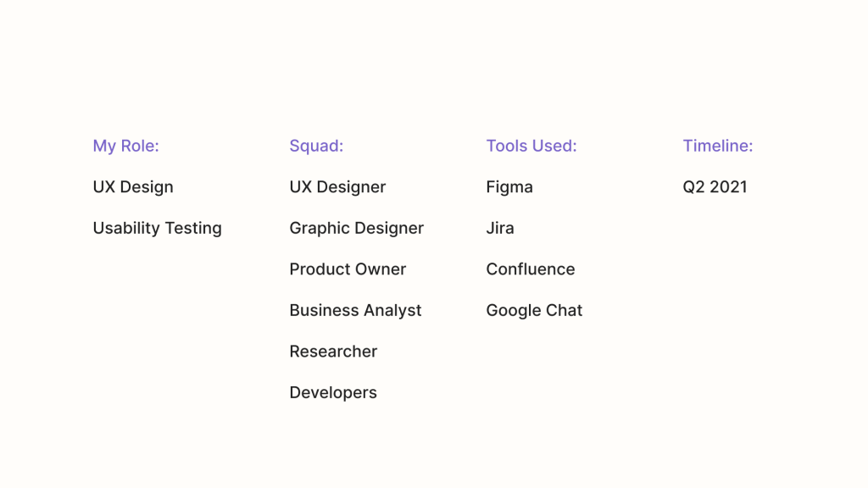This screenshot has height=488, width=868.
Task: Click 'Jira' in the tools list
Action: coord(500,229)
